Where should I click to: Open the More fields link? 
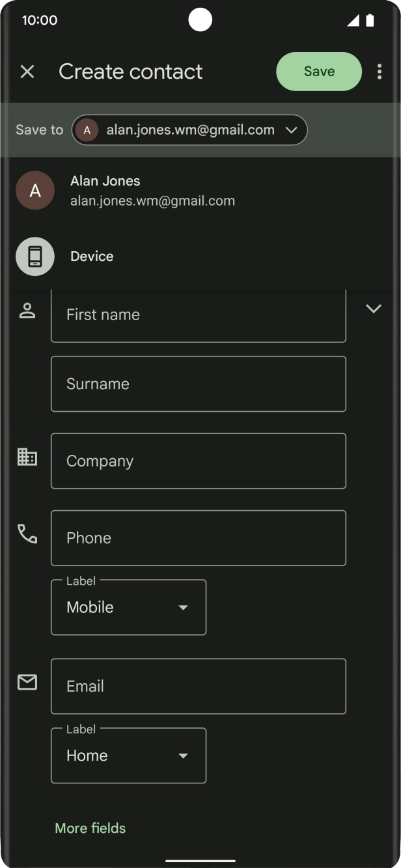click(x=90, y=828)
